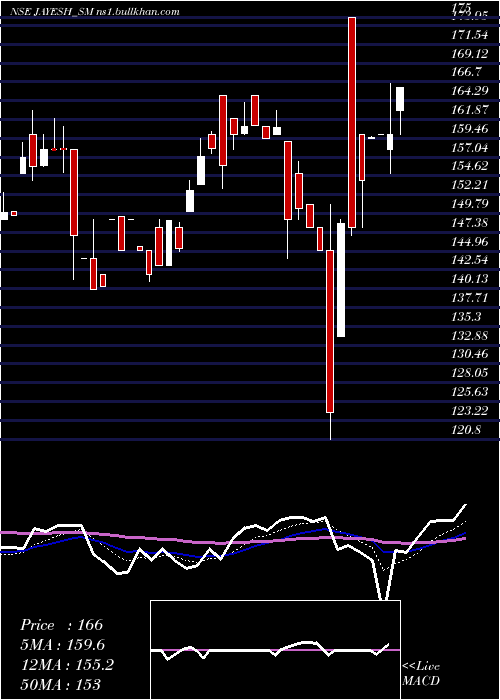Screen dimensions: 500x700
Task: Click the 144.96 price axis label
Action: pyautogui.click(x=469, y=242)
